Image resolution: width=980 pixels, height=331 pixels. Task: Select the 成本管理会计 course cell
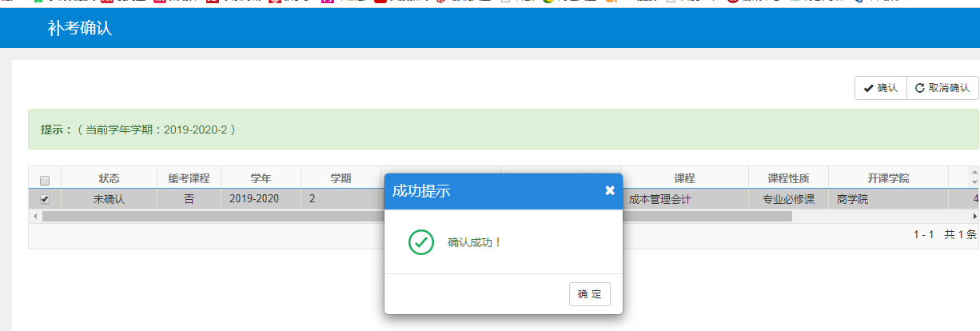click(659, 199)
